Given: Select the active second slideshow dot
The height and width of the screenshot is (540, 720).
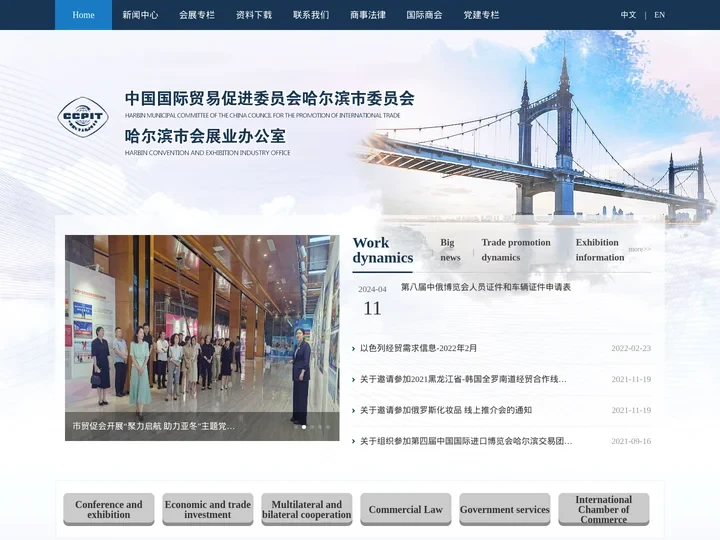Looking at the screenshot, I should click(304, 427).
